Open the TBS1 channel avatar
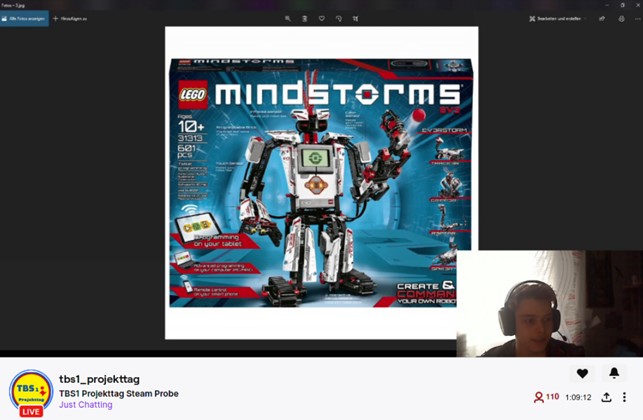 [x=31, y=390]
